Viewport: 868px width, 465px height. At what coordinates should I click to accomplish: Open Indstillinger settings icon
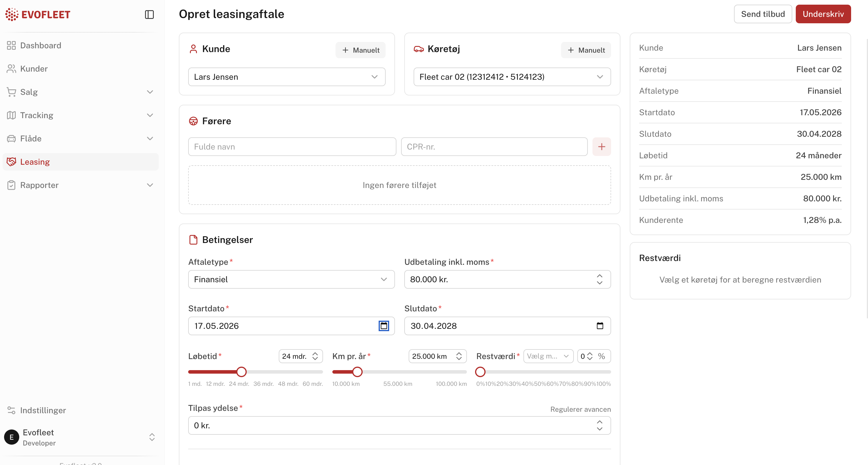tap(11, 410)
